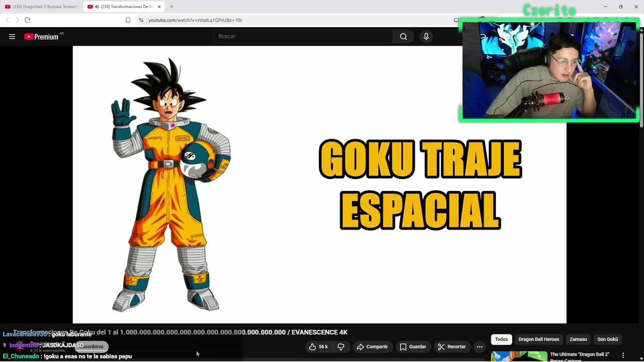Open site information icon beside URL
The image size is (644, 362).
(x=141, y=20)
